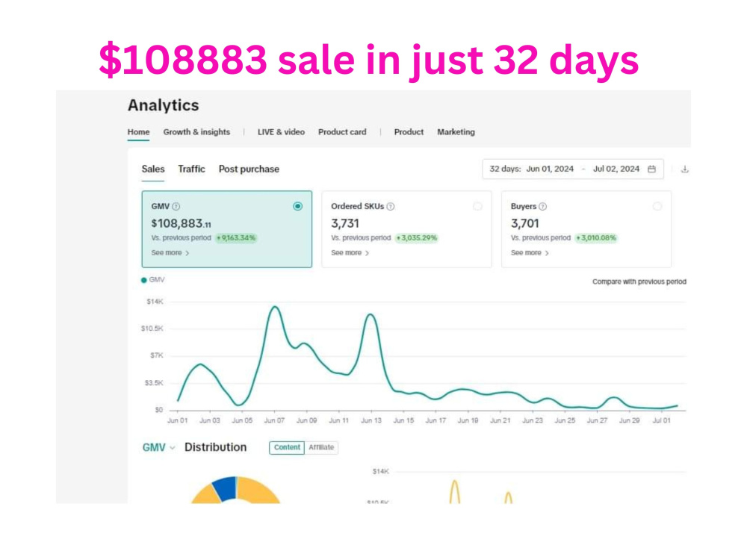Select the Sales sub-tab

153,169
